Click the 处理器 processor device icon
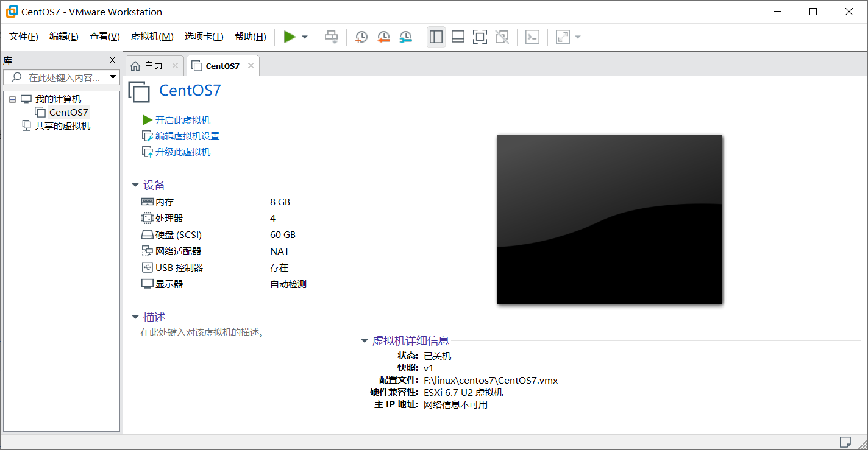The height and width of the screenshot is (450, 868). 148,218
